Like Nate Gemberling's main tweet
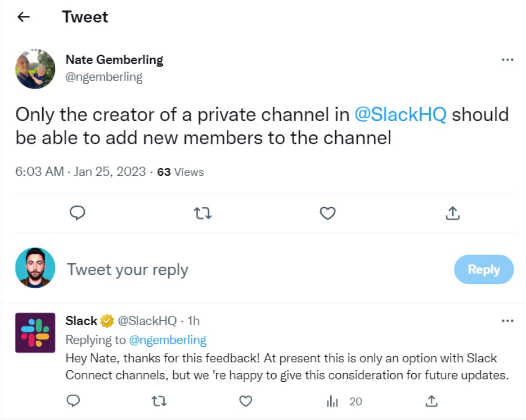This screenshot has width=526, height=420. (328, 213)
